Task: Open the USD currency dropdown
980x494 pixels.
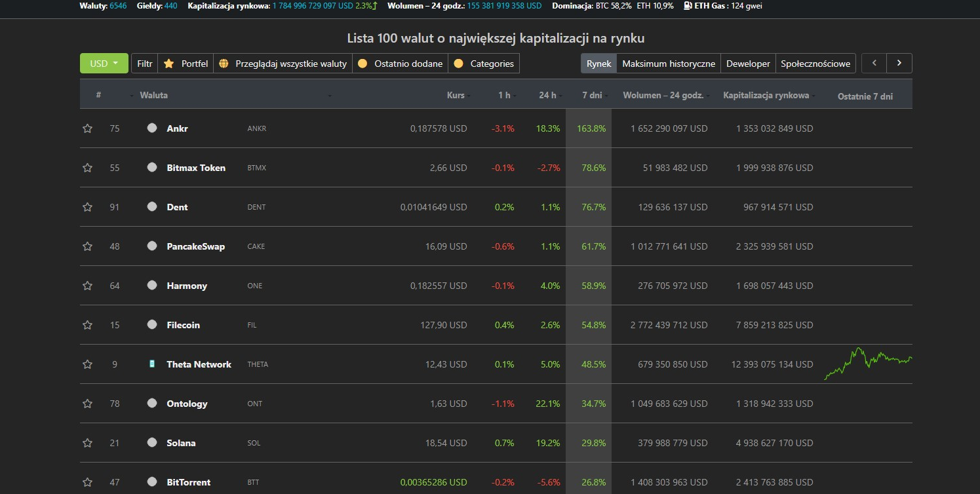Action: pyautogui.click(x=104, y=64)
